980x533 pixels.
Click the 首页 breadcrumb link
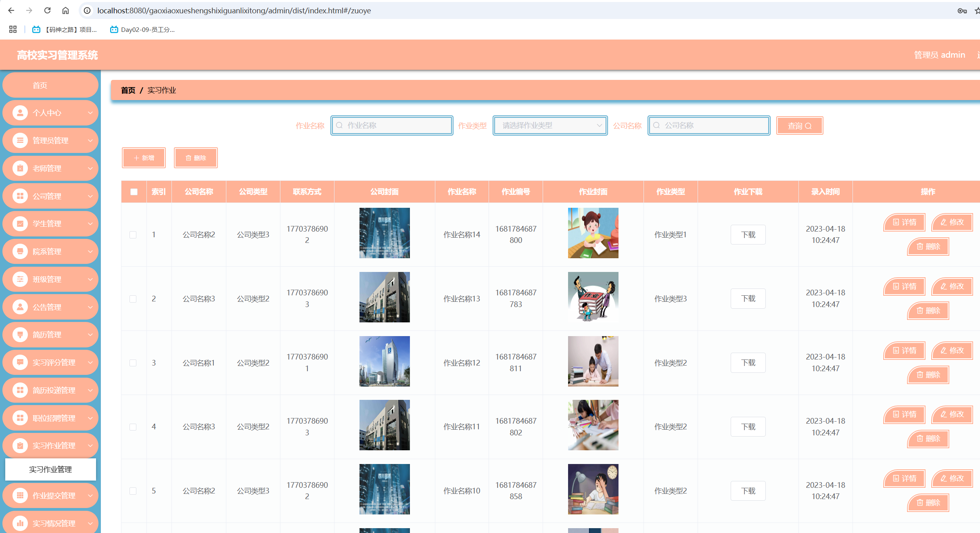[128, 90]
